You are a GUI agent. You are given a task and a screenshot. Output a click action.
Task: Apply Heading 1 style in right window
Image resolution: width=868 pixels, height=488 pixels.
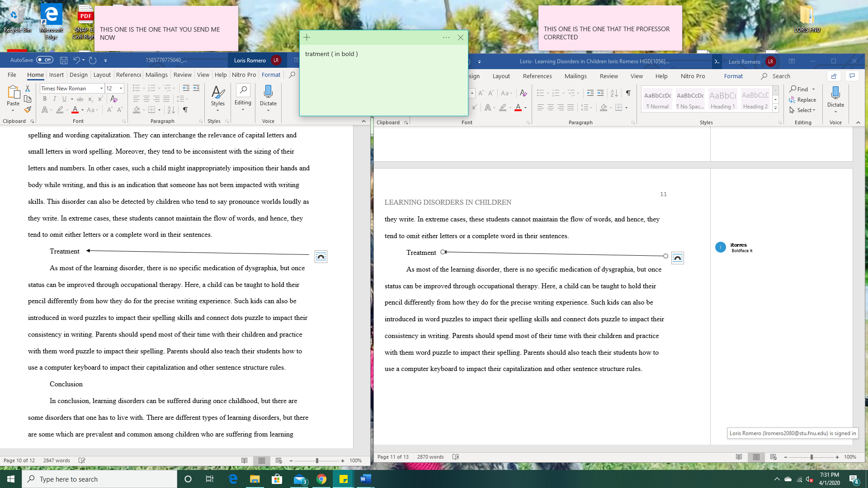pos(722,100)
